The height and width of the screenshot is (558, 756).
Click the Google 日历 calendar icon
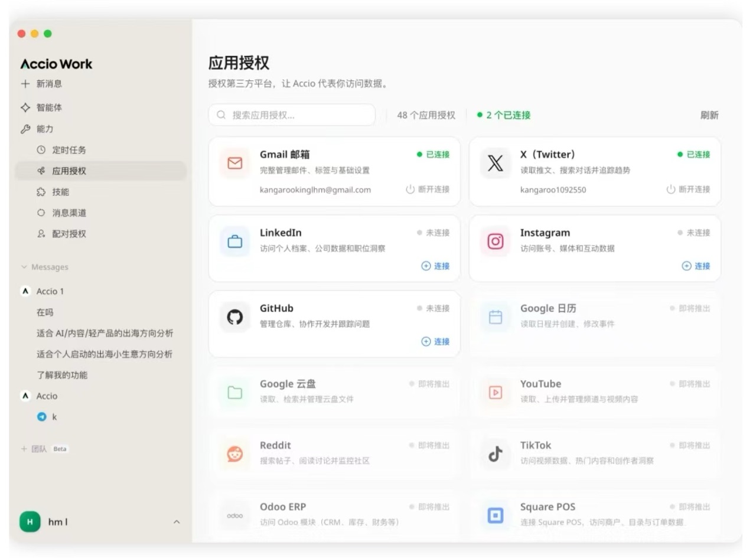pyautogui.click(x=495, y=317)
